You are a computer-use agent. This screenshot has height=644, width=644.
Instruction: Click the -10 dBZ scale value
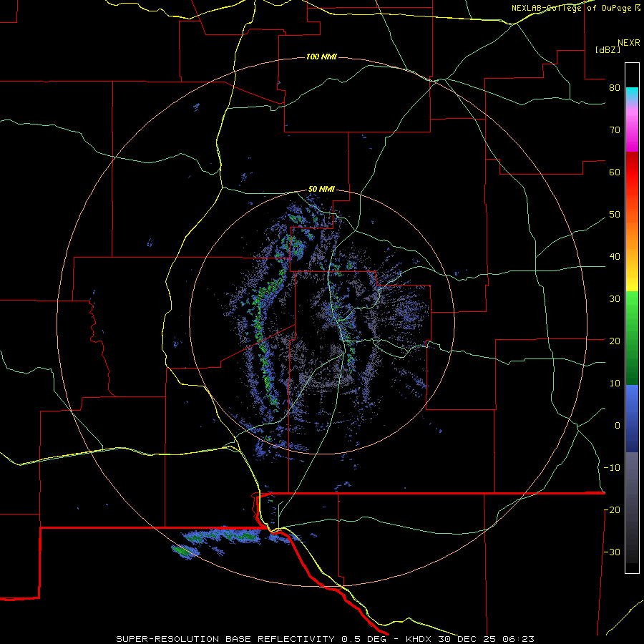(612, 468)
